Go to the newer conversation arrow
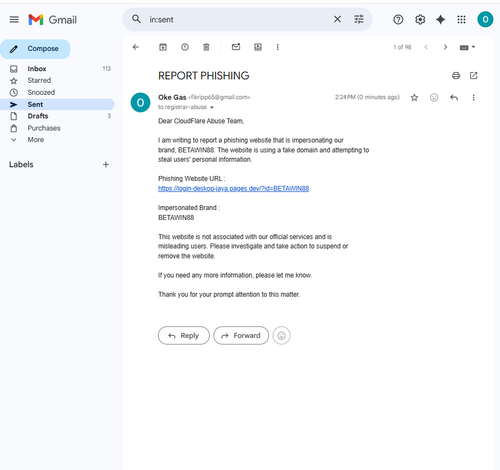500x470 pixels. point(426,47)
